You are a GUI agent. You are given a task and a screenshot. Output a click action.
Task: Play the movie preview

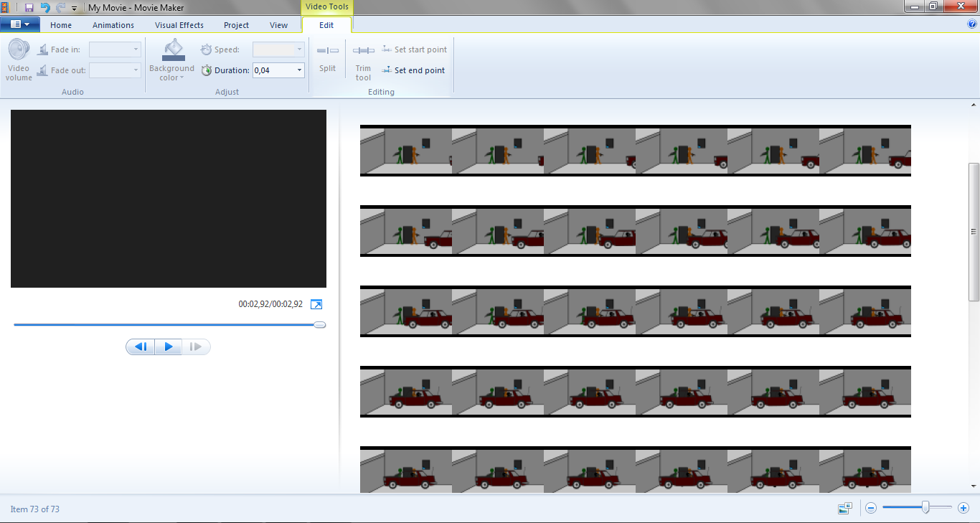point(169,347)
